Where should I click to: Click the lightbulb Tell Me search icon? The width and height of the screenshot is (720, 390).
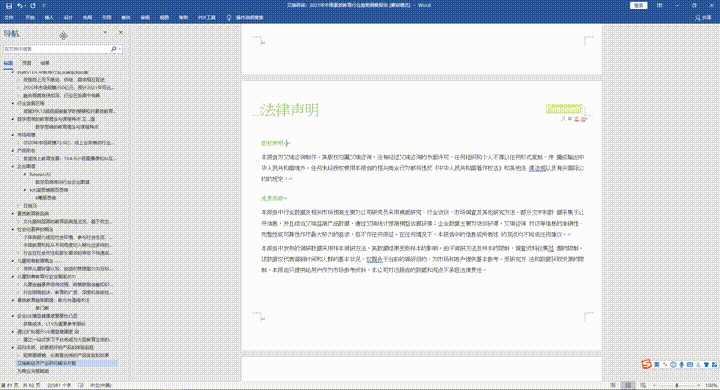(x=229, y=17)
